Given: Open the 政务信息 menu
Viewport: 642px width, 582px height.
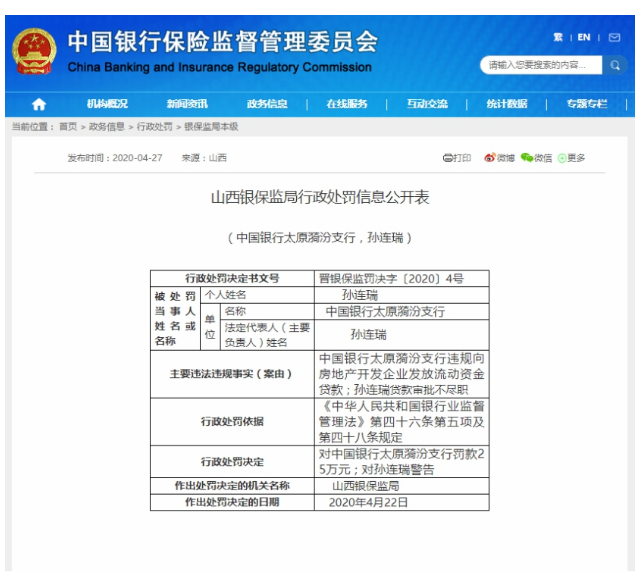Looking at the screenshot, I should tap(267, 104).
